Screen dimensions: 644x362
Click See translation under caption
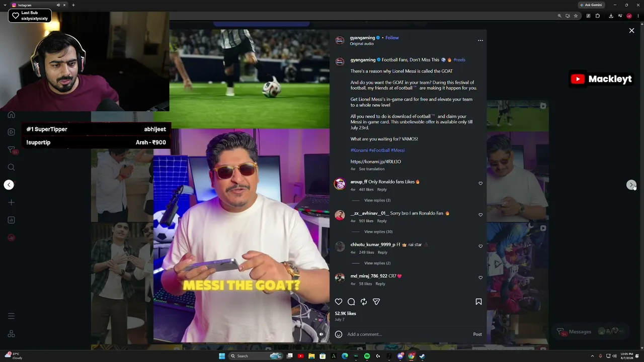click(372, 169)
